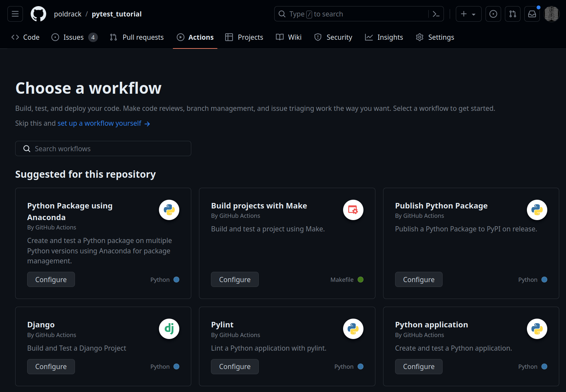Open the notifications inbox
566x392 pixels.
pos(532,14)
